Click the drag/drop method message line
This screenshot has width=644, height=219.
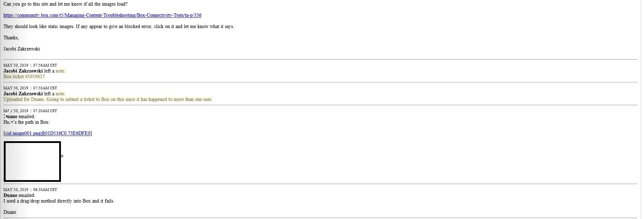click(59, 201)
